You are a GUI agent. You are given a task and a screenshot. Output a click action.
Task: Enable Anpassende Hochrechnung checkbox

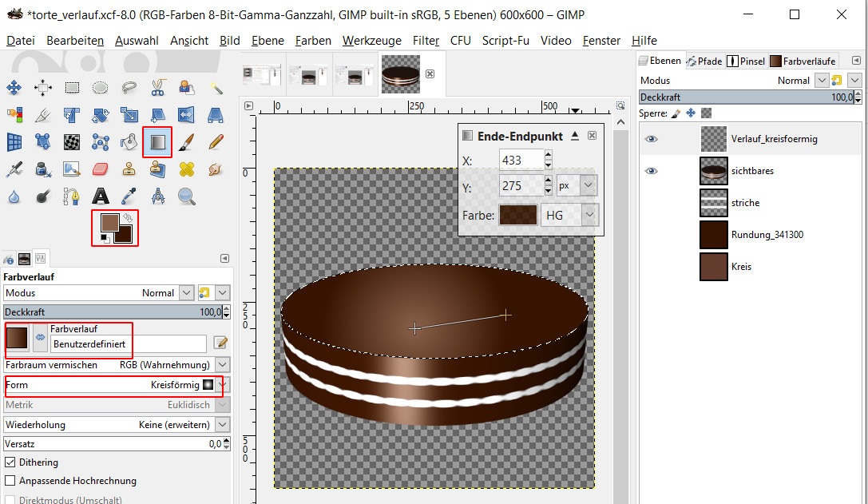10,481
